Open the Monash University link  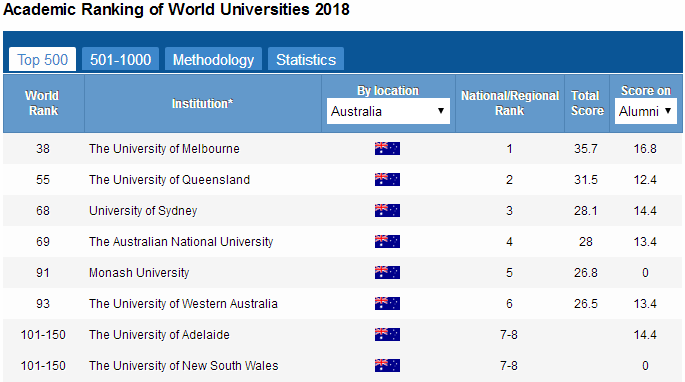click(x=139, y=273)
